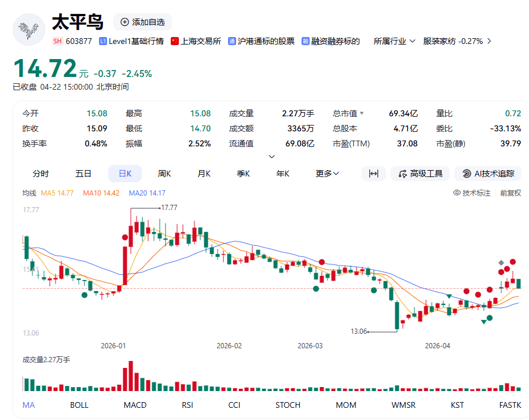Image resolution: width=529 pixels, height=420 pixels.
Task: Click the 太平鸟 bird logo
Action: tap(29, 30)
